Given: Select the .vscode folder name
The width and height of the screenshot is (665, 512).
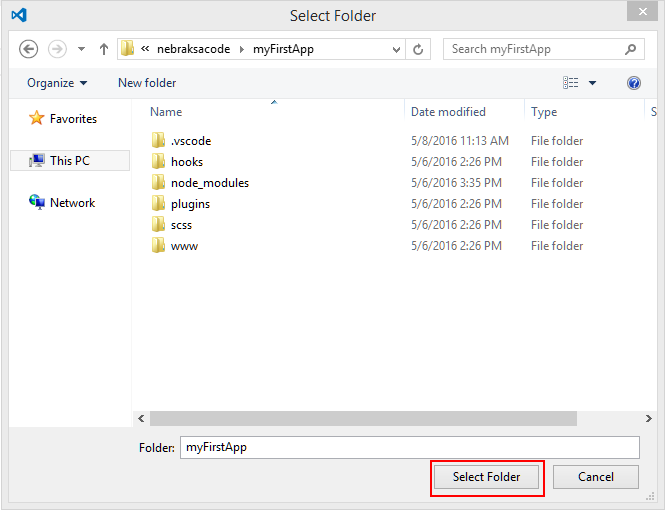Looking at the screenshot, I should click(191, 141).
